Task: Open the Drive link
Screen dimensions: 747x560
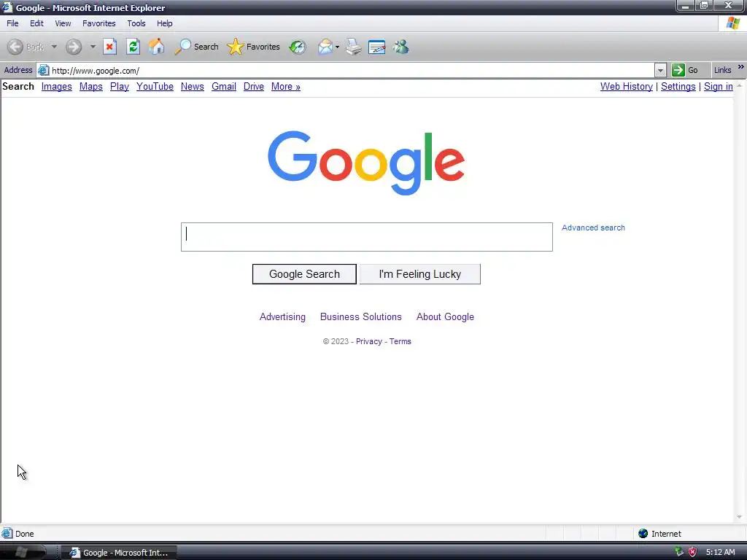Action: (254, 87)
